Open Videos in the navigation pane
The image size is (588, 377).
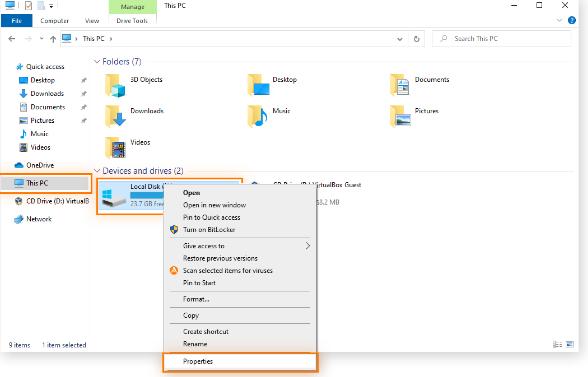[x=35, y=147]
